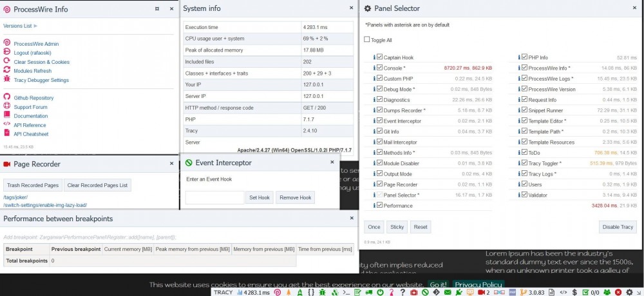Uncheck the Mail Interceptor panel checkbox
The image size is (644, 296).
(379, 142)
